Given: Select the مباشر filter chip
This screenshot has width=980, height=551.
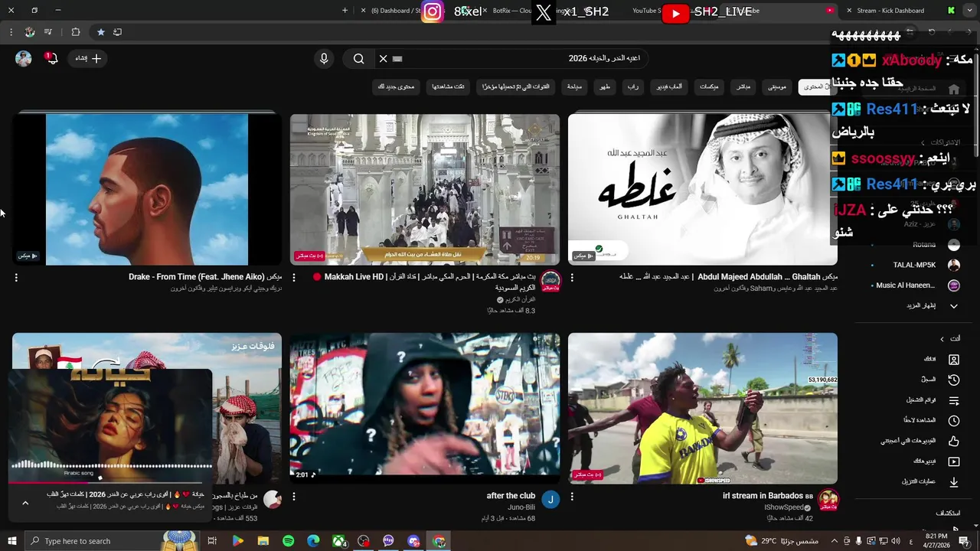Looking at the screenshot, I should click(743, 86).
